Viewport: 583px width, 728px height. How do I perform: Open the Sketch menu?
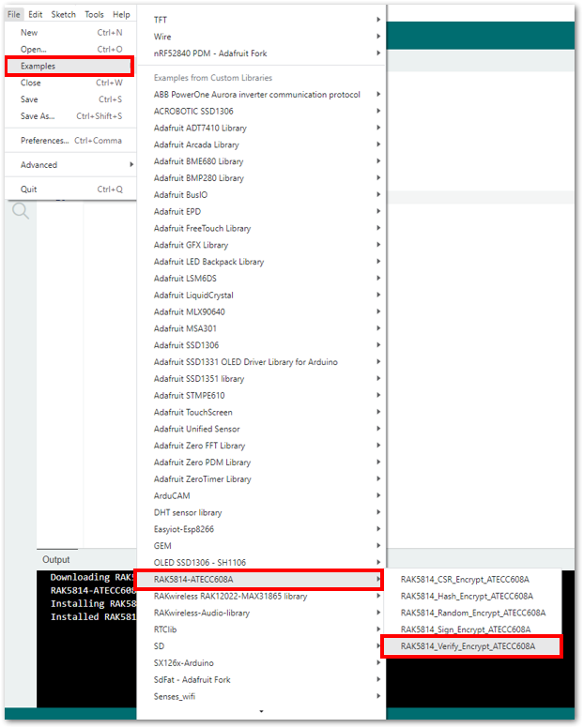[63, 14]
